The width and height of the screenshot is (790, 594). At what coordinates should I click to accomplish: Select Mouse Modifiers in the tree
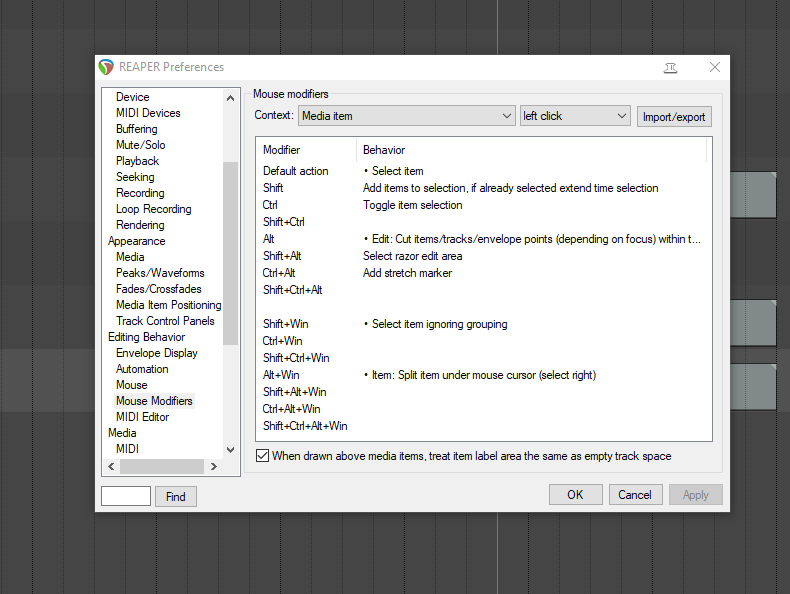pyautogui.click(x=154, y=401)
